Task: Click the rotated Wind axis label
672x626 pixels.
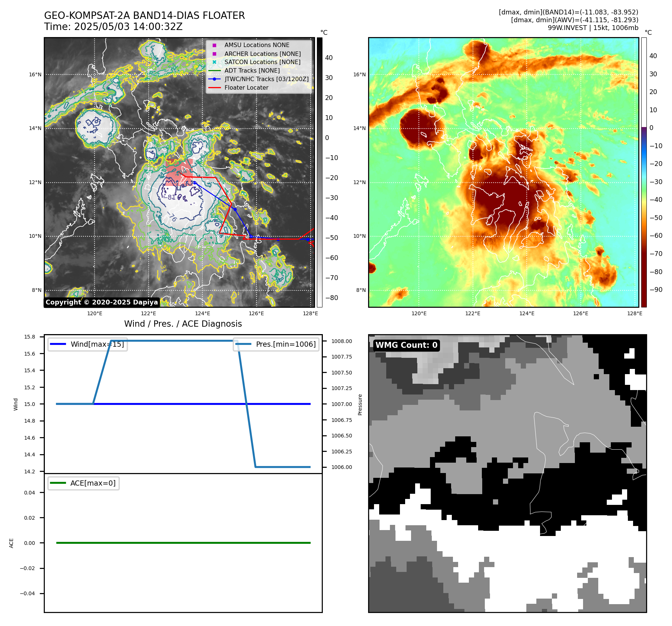Action: pyautogui.click(x=16, y=404)
